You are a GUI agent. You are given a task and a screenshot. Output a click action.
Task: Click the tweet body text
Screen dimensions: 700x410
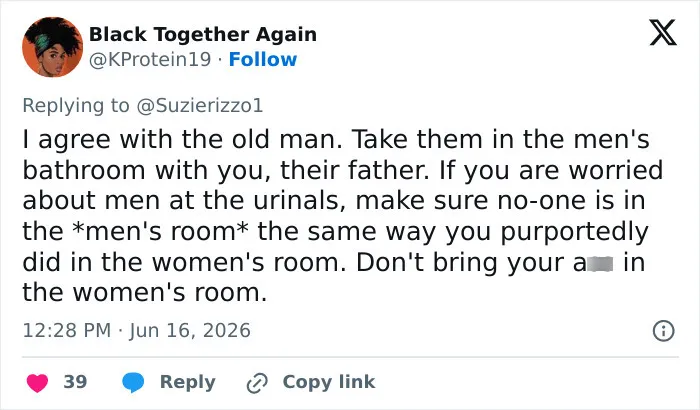[x=342, y=216]
